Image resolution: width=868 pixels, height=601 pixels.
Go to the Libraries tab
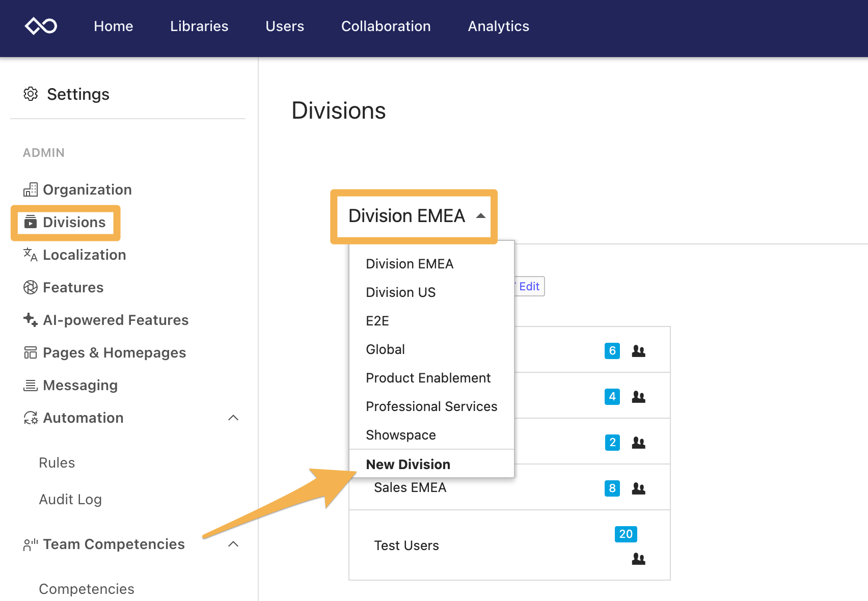(x=199, y=26)
